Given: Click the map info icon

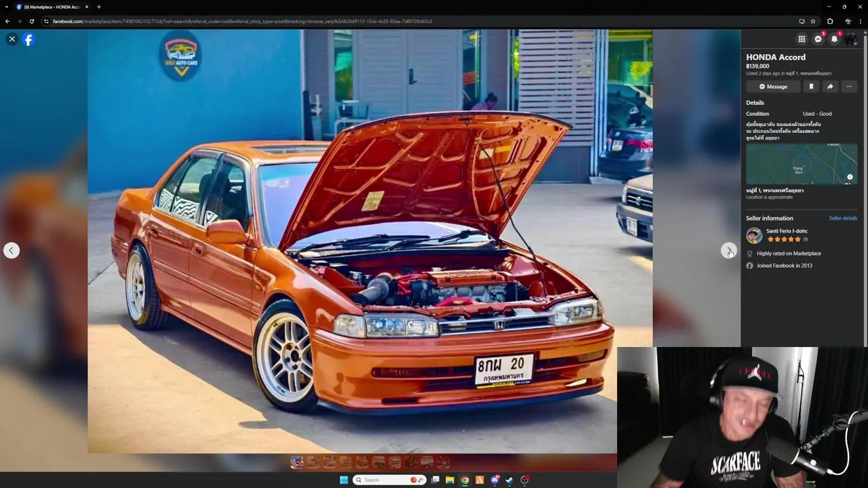Looking at the screenshot, I should tap(850, 177).
